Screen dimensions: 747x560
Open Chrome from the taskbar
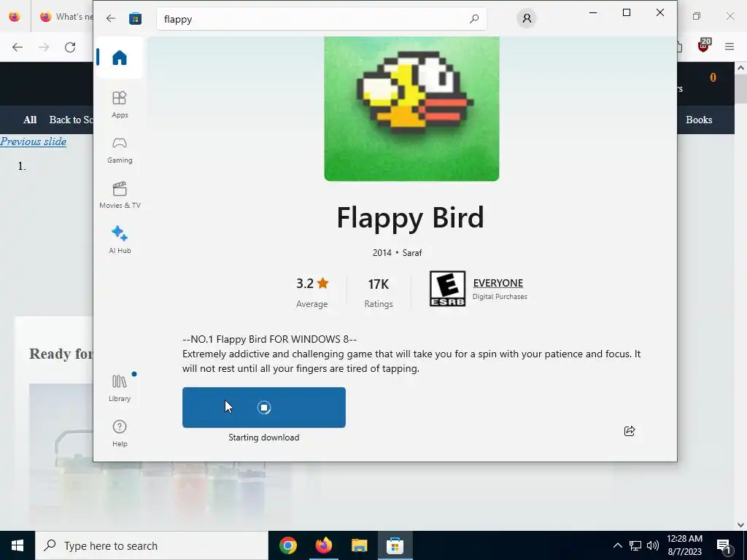(288, 545)
